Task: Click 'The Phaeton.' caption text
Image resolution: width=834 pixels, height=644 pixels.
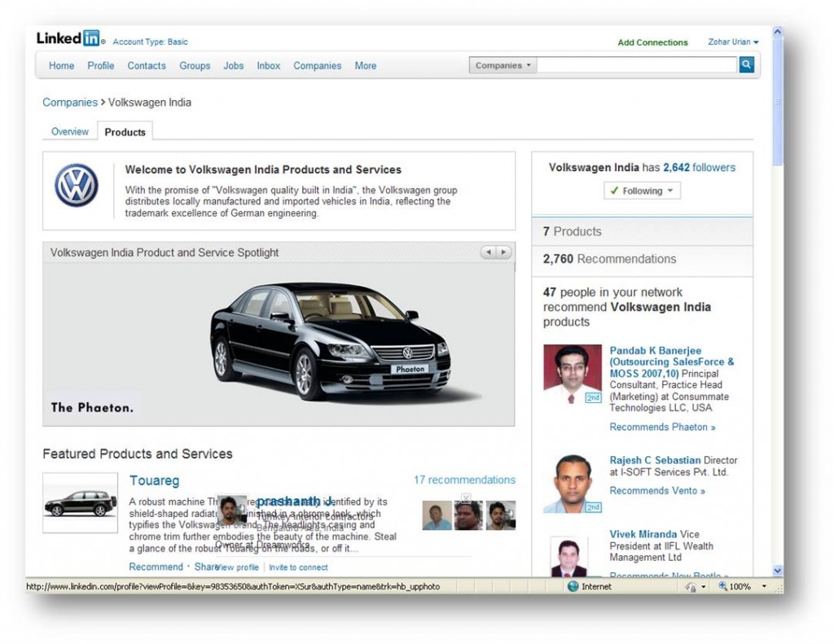Action: click(x=92, y=408)
